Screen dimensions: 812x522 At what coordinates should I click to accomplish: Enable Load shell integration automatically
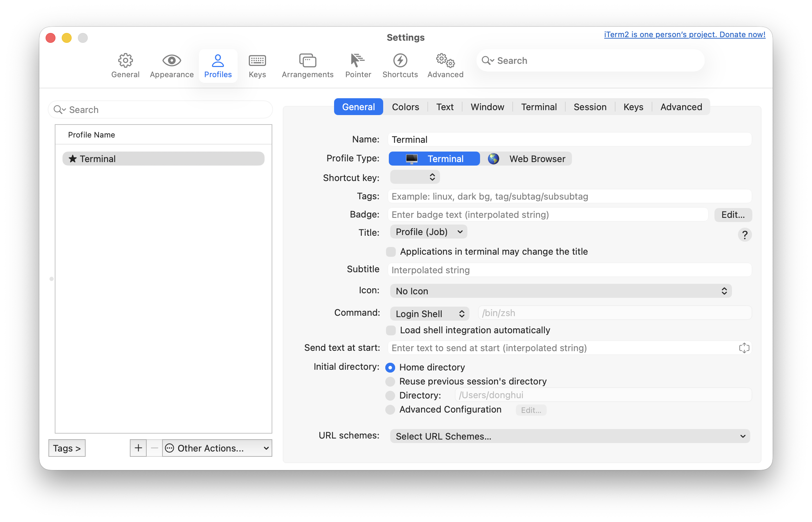coord(391,330)
